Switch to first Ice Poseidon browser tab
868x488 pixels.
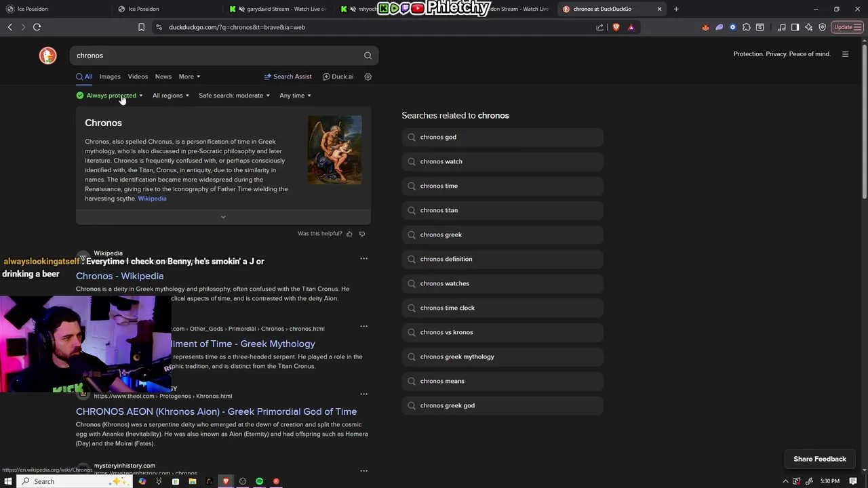[54, 9]
